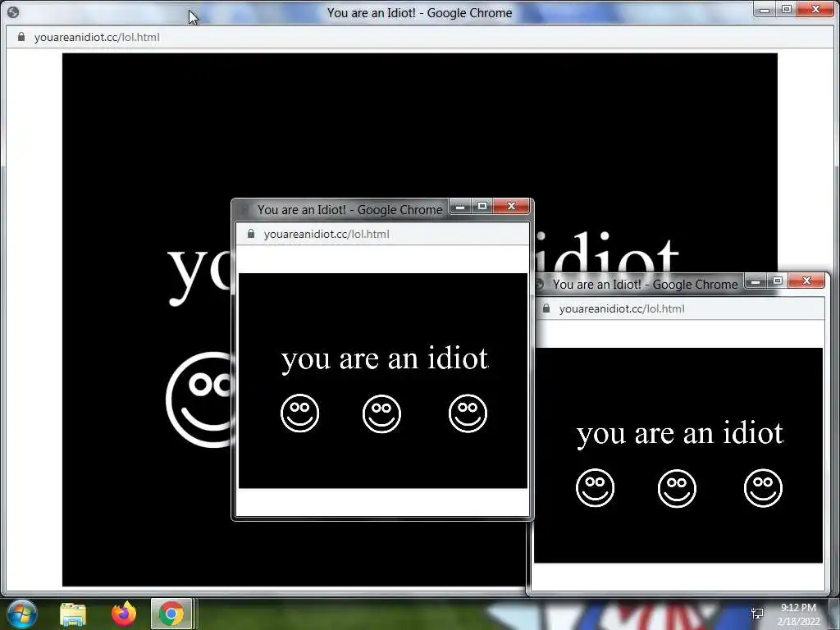Close the large background Chrome window
The height and width of the screenshot is (630, 840).
(x=815, y=9)
